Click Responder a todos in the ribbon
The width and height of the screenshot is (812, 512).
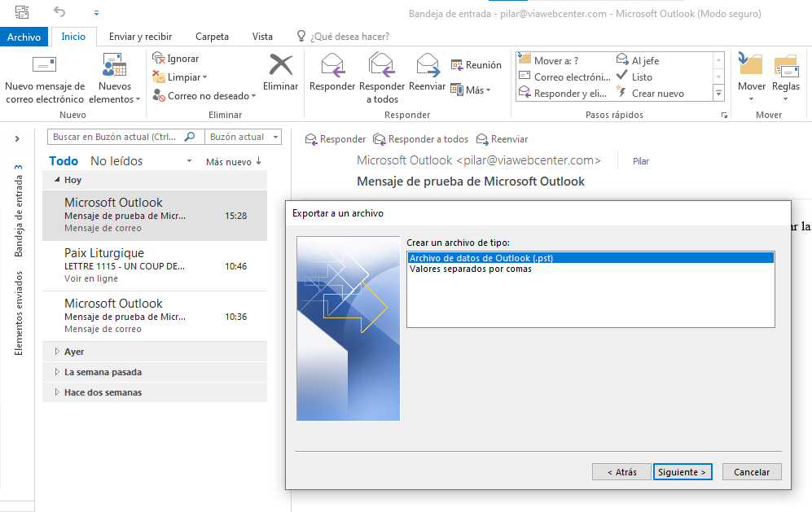coord(382,79)
